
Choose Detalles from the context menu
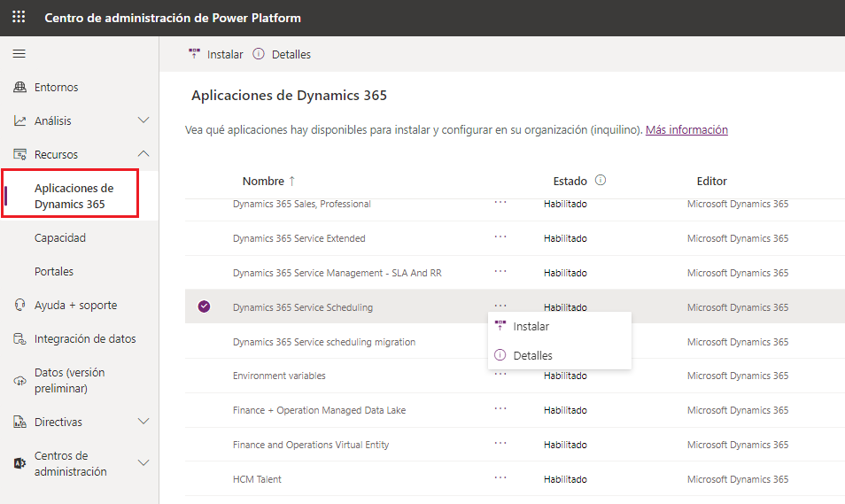pyautogui.click(x=560, y=355)
